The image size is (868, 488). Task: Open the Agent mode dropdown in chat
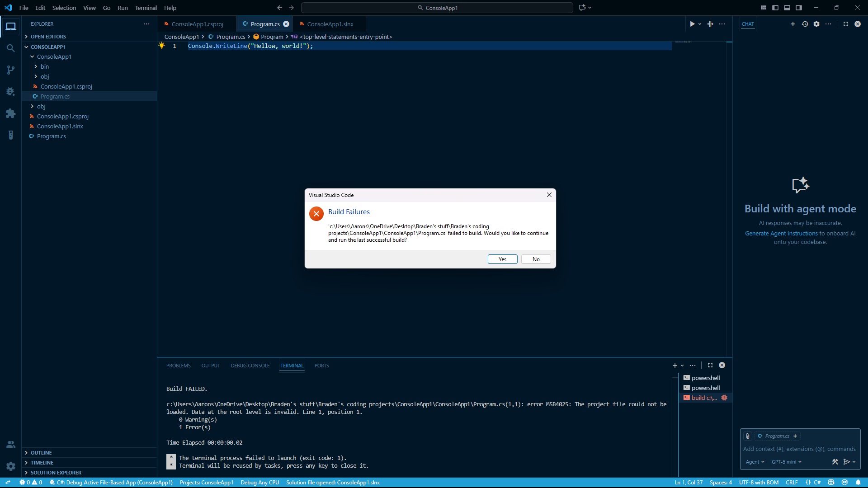coord(755,462)
